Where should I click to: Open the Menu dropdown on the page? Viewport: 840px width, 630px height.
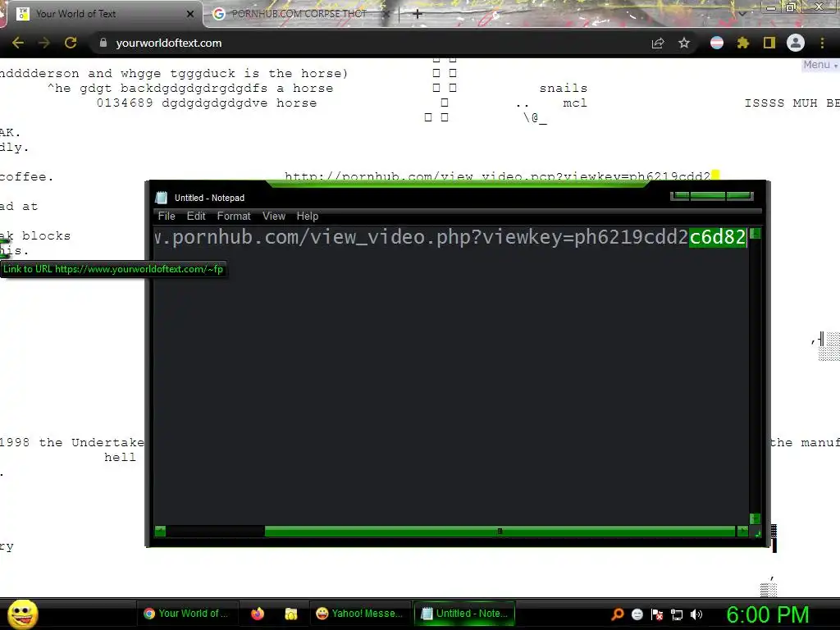(819, 65)
